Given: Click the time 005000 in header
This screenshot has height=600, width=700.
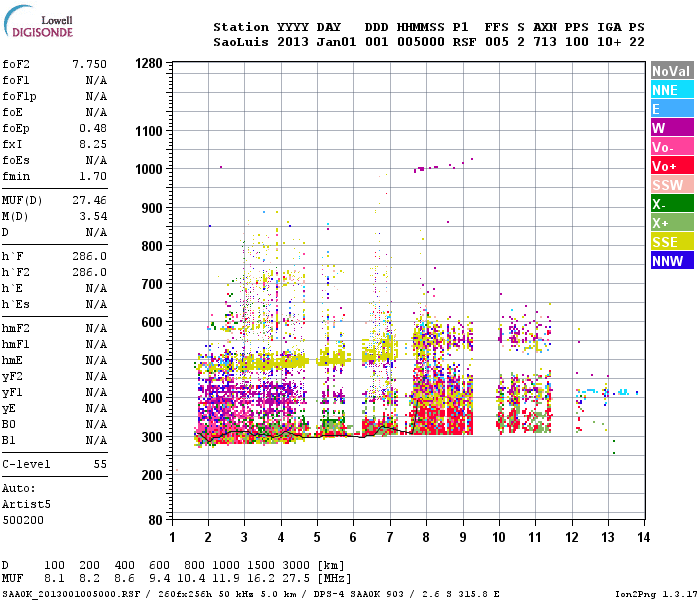Looking at the screenshot, I should tap(421, 42).
